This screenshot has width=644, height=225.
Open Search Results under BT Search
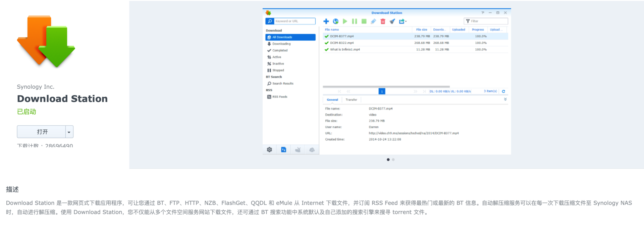coord(290,83)
